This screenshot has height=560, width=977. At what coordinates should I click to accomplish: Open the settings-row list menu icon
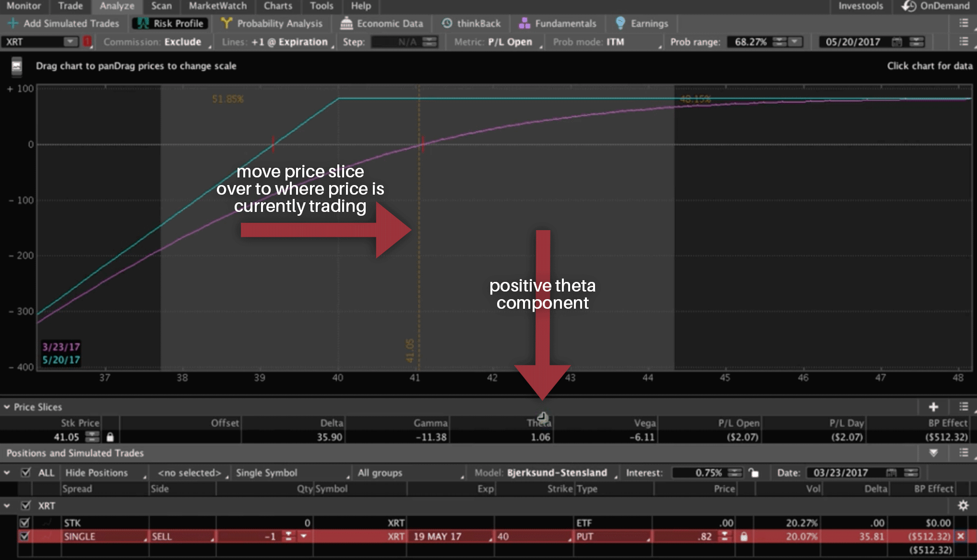pyautogui.click(x=964, y=42)
